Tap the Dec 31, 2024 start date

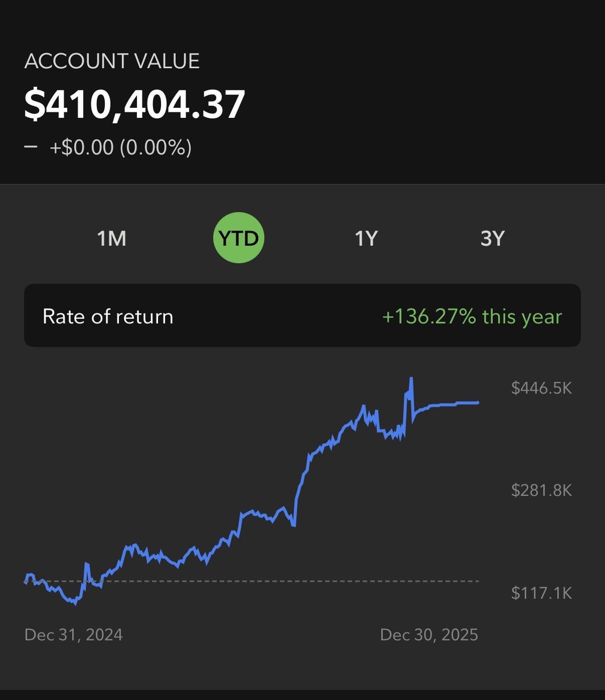point(74,635)
